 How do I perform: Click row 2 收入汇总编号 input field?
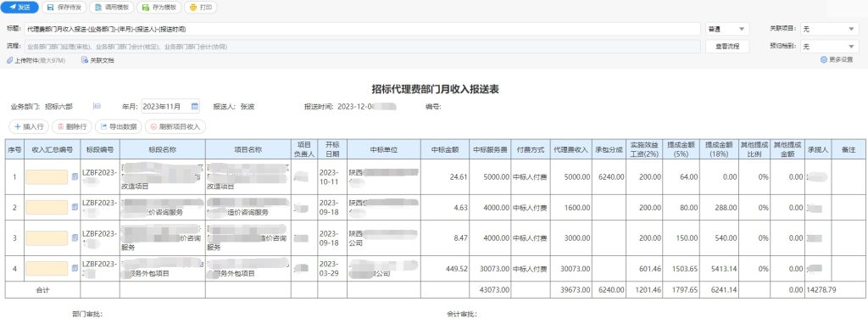pyautogui.click(x=47, y=208)
